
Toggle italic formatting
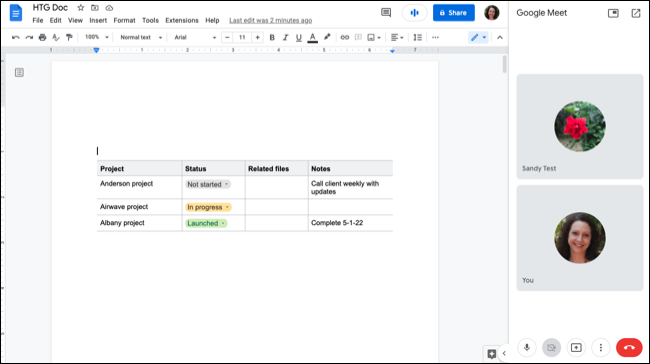tap(285, 37)
